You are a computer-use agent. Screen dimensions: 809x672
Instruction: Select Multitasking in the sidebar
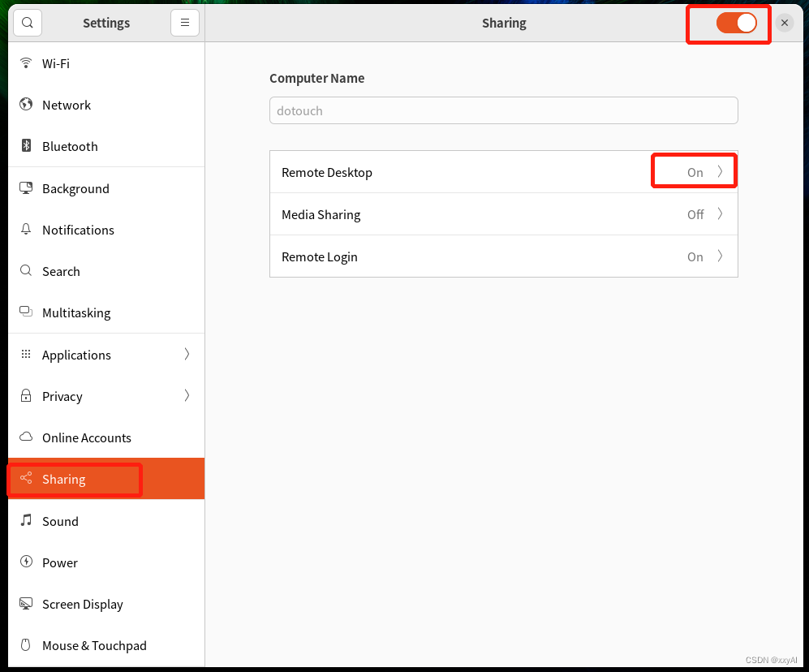click(x=106, y=312)
